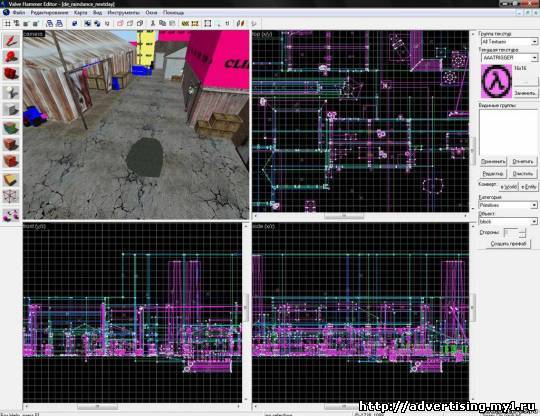Click the Ungroup objects icon
Image resolution: width=540 pixels, height=416 pixels.
97,23
